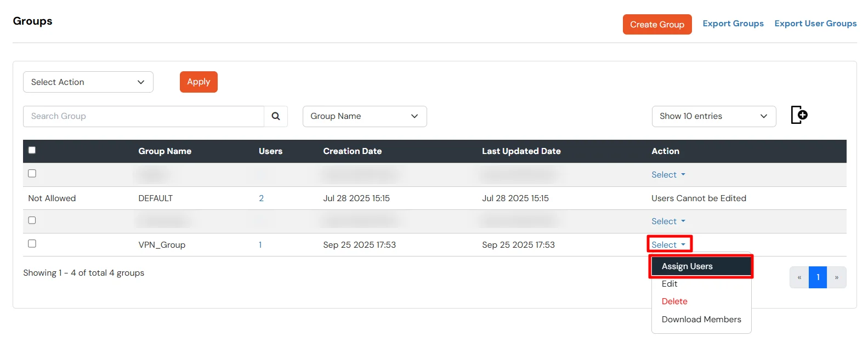This screenshot has width=868, height=342.
Task: Click the Export Groups link
Action: coord(733,24)
